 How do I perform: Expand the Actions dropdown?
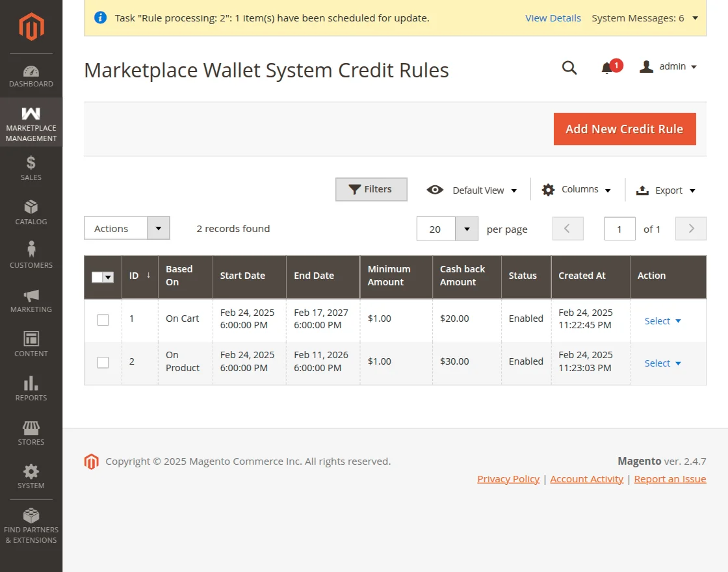tap(159, 228)
